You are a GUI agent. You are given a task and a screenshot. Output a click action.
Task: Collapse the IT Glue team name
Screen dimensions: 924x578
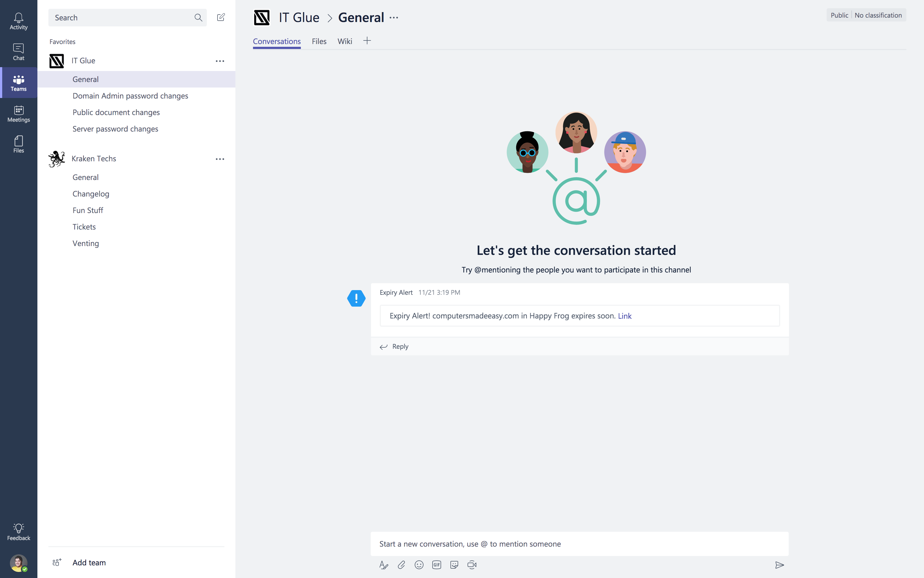[x=83, y=61]
